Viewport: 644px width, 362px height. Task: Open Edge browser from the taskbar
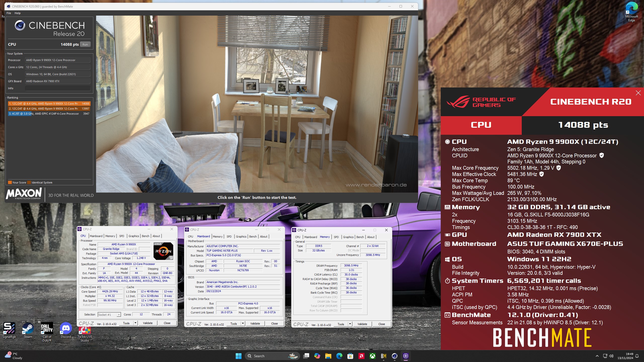[x=339, y=356]
